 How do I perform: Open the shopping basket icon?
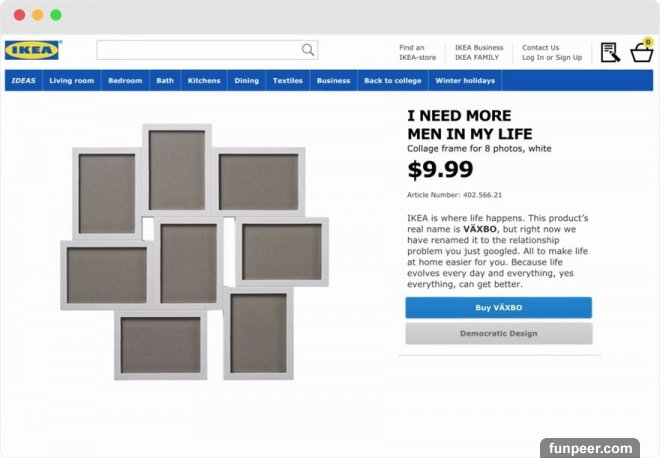pos(642,52)
